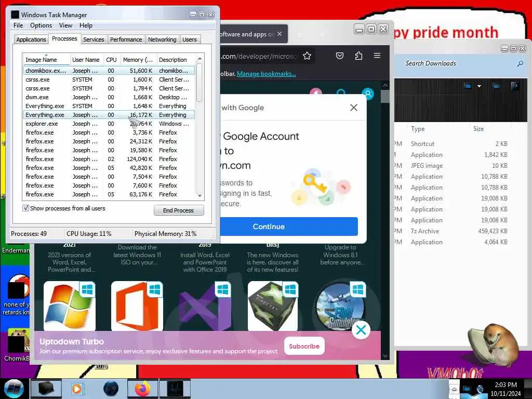Select Everything.exe row owned by SYSTEM

[x=109, y=106]
